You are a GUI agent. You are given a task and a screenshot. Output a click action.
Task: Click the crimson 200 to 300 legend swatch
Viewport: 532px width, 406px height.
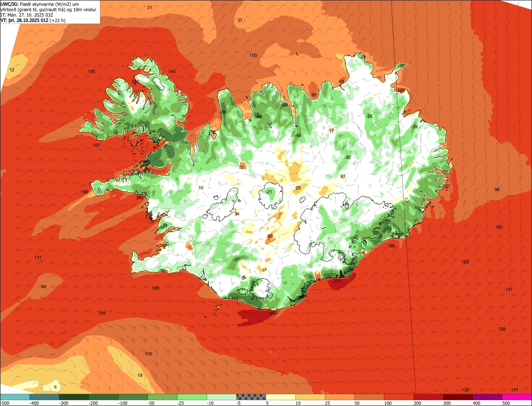point(429,397)
